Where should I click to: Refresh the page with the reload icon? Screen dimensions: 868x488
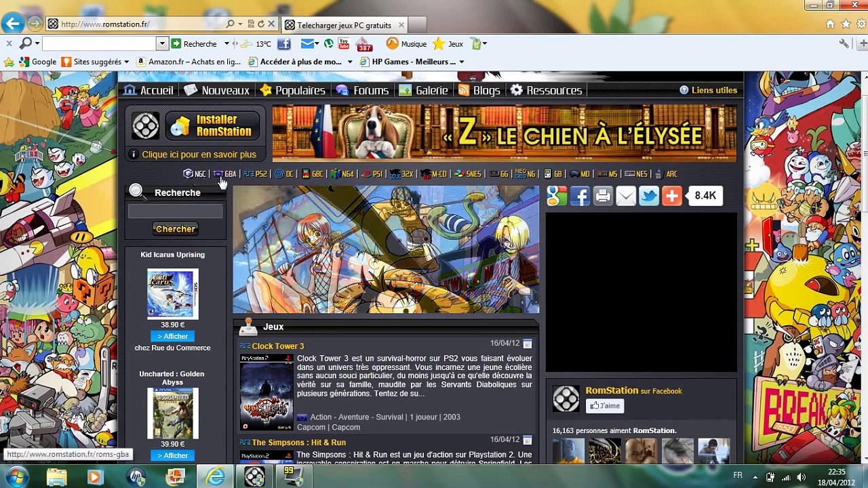(x=260, y=24)
